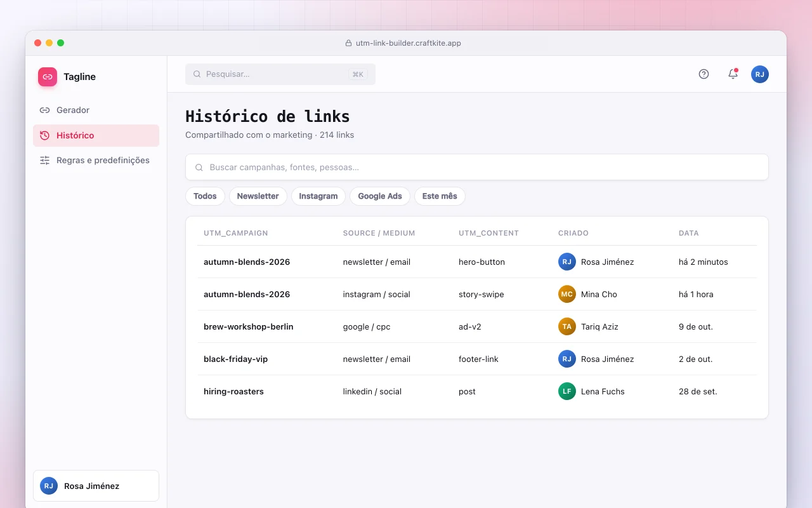Click the Buscar campanhas search input

[x=476, y=167]
